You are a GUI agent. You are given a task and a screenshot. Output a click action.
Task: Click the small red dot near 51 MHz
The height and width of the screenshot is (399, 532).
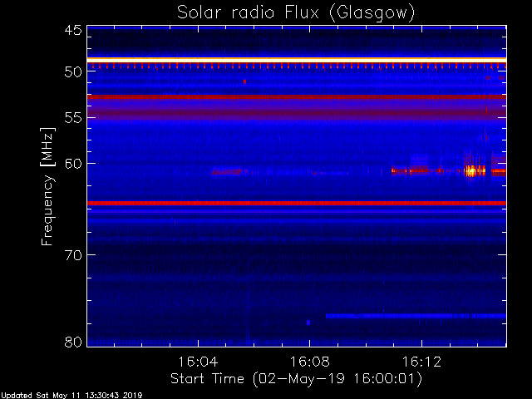244,81
